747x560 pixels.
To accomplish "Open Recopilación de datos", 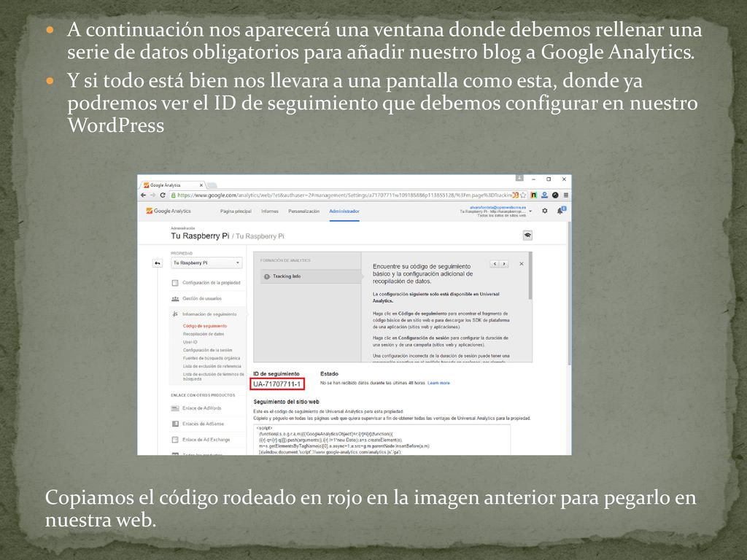I will tap(204, 334).
